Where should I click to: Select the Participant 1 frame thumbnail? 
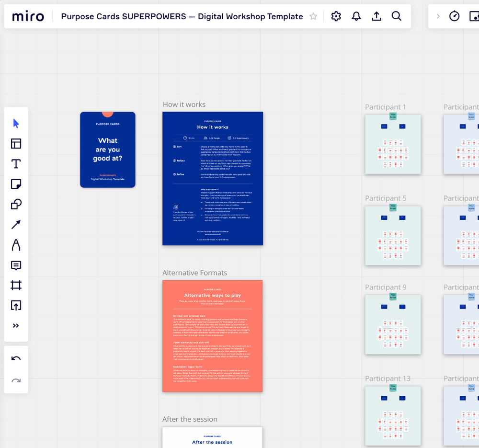point(392,144)
